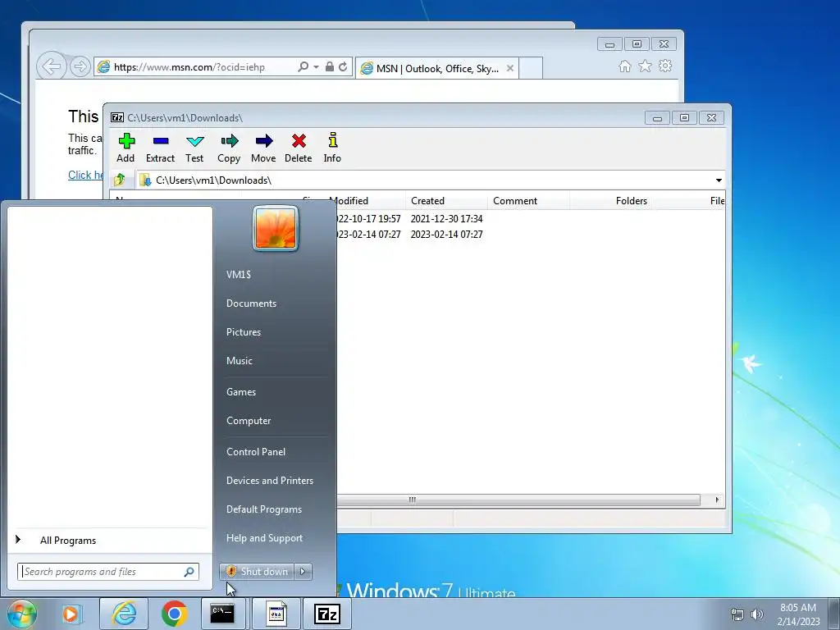Open Documents from Start menu
This screenshot has height=630, width=840.
tap(251, 304)
